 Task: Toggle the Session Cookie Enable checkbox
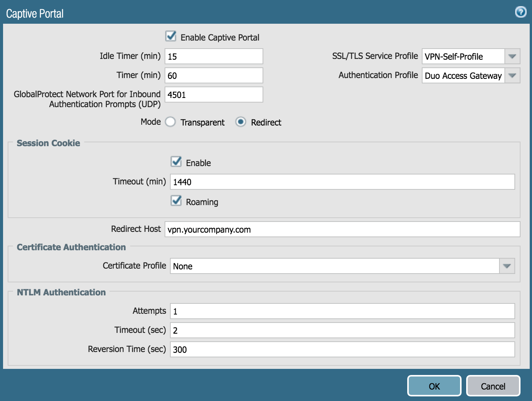176,161
